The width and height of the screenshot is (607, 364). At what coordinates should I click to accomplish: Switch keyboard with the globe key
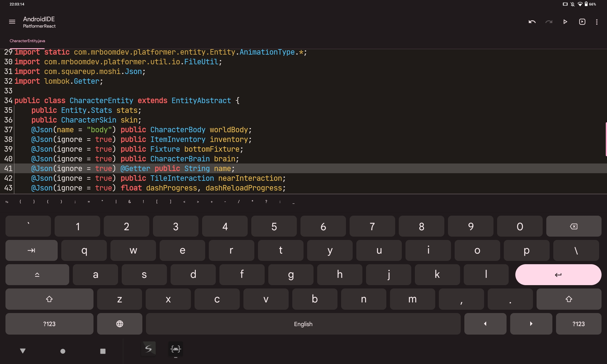pos(119,324)
